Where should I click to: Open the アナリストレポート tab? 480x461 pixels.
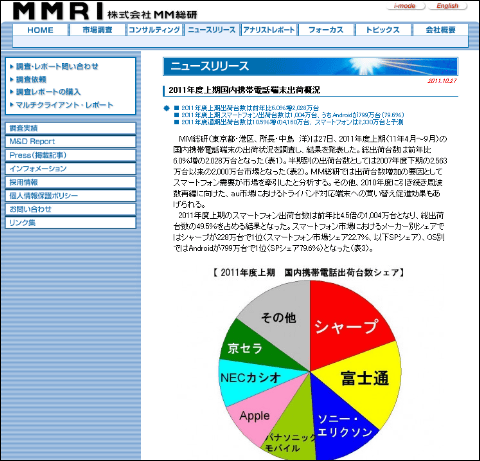[x=269, y=30]
